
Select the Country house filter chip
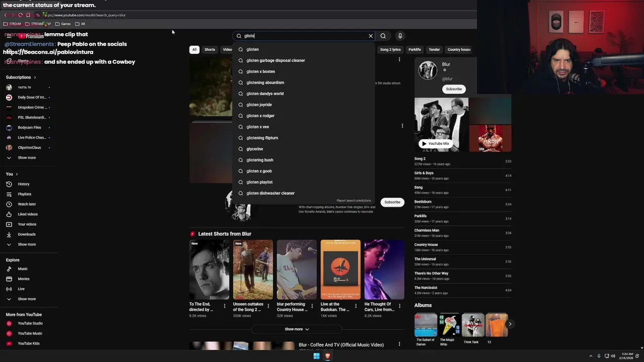pos(459,50)
